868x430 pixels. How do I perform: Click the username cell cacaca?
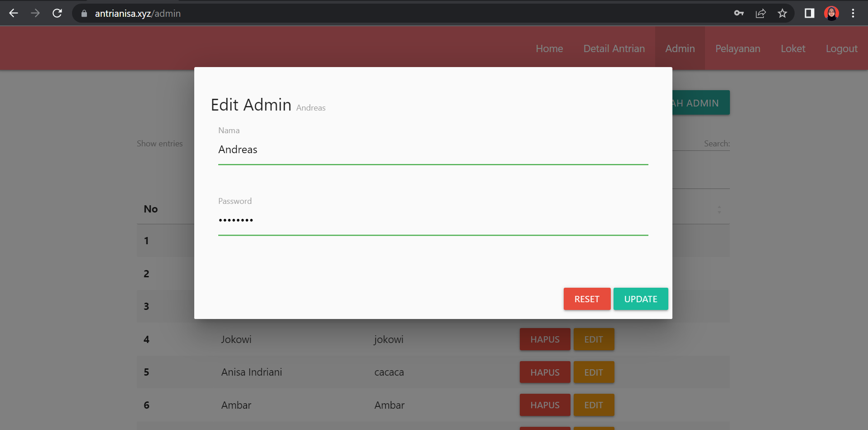pyautogui.click(x=389, y=372)
